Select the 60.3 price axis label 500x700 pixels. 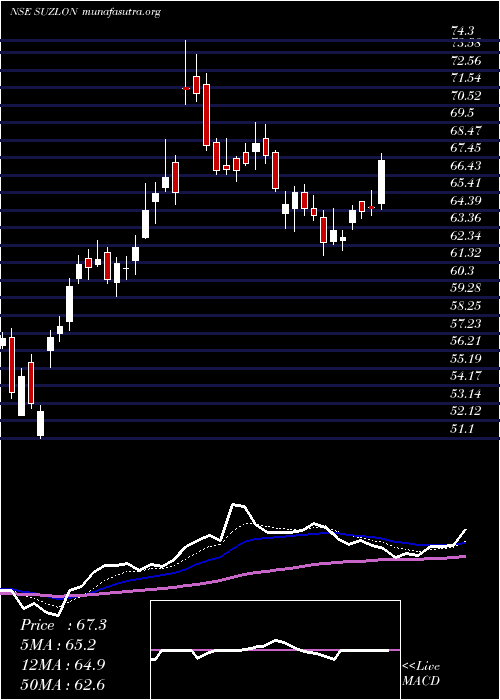tap(462, 271)
